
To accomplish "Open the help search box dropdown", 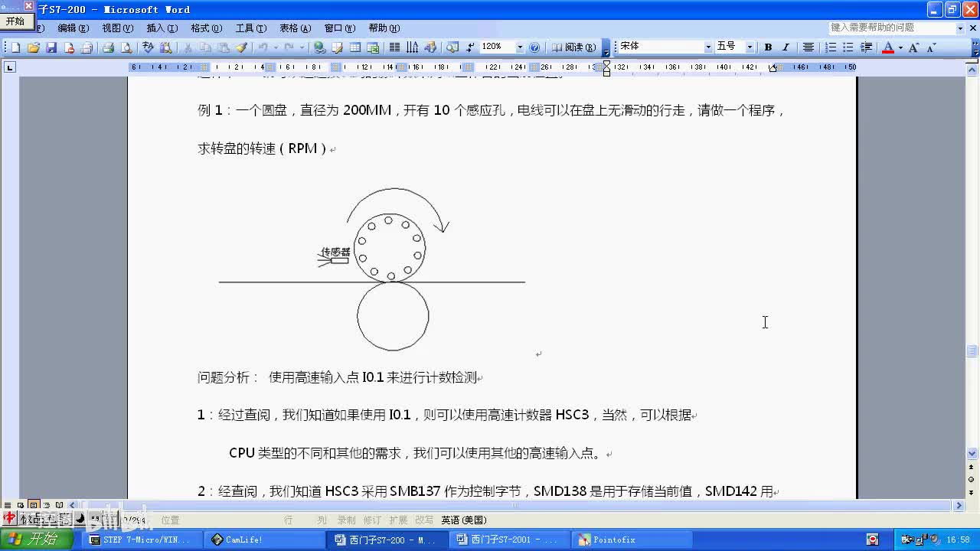I will pyautogui.click(x=960, y=28).
